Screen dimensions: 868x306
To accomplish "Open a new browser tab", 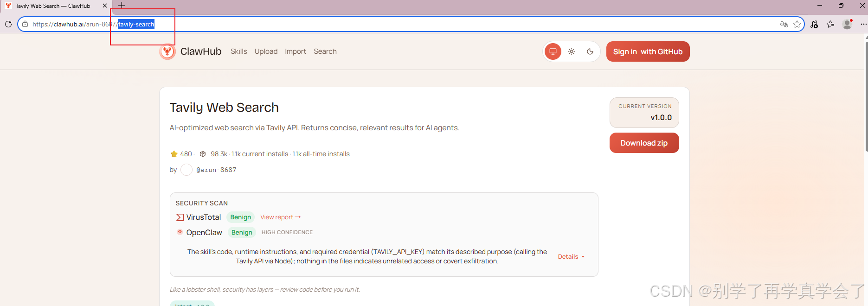I will pos(122,6).
